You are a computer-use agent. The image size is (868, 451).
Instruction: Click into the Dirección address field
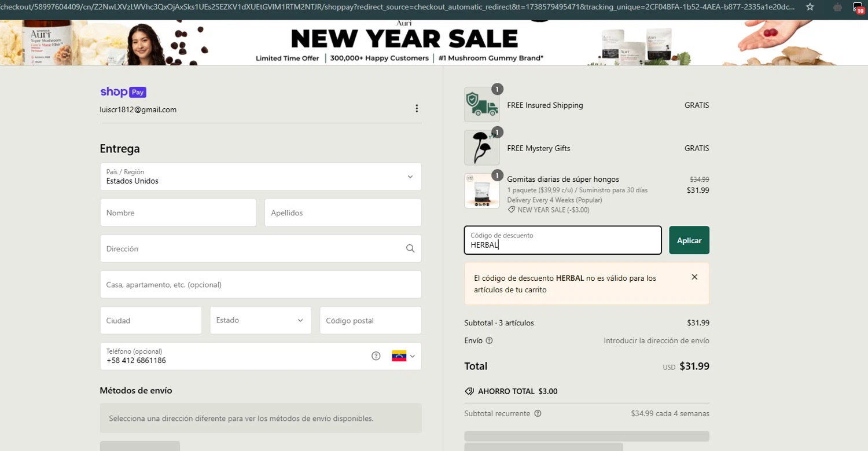click(x=260, y=248)
